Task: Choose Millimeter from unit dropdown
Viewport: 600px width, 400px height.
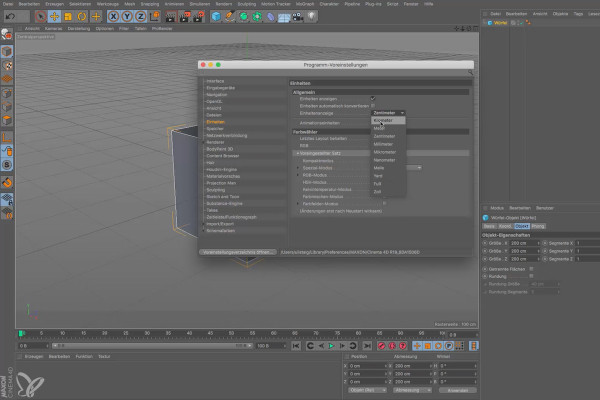Action: coord(388,144)
